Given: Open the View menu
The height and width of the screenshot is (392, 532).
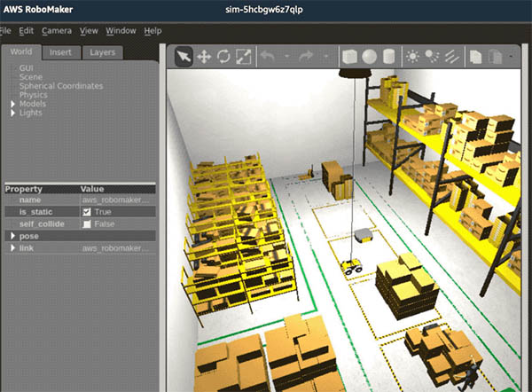Looking at the screenshot, I should [89, 31].
